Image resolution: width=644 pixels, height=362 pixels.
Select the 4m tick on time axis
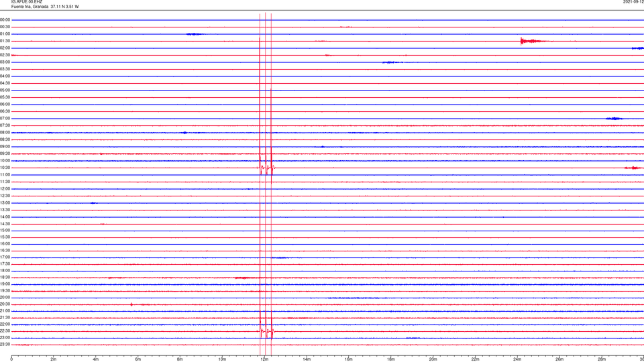[96, 359]
